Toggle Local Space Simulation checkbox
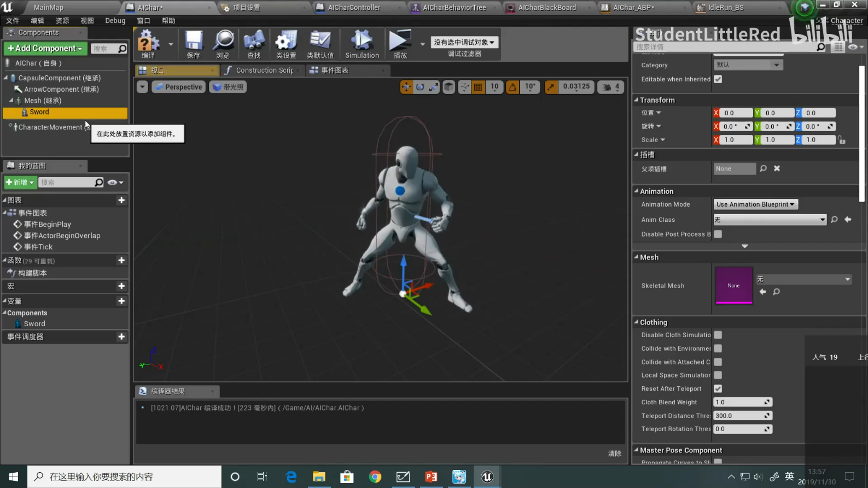Image resolution: width=868 pixels, height=488 pixels. click(718, 375)
